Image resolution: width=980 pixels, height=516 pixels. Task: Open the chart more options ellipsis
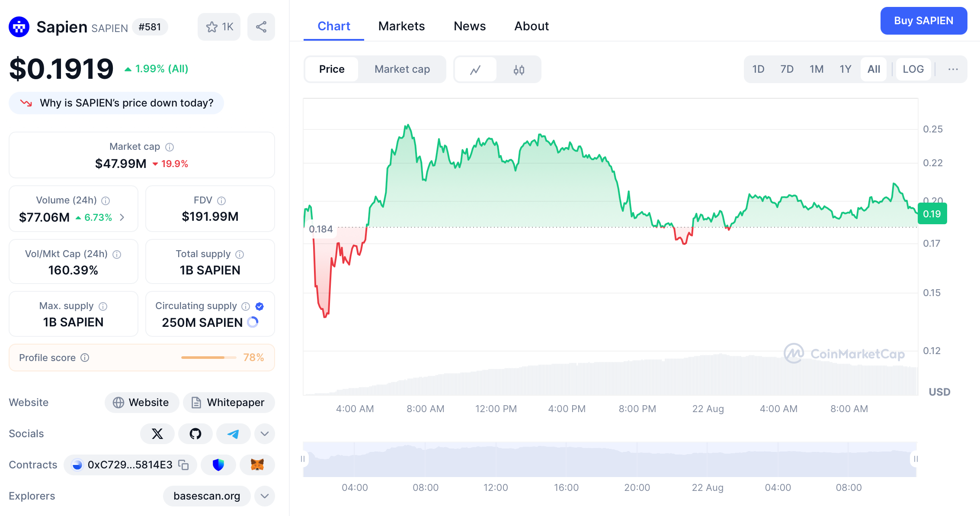953,69
